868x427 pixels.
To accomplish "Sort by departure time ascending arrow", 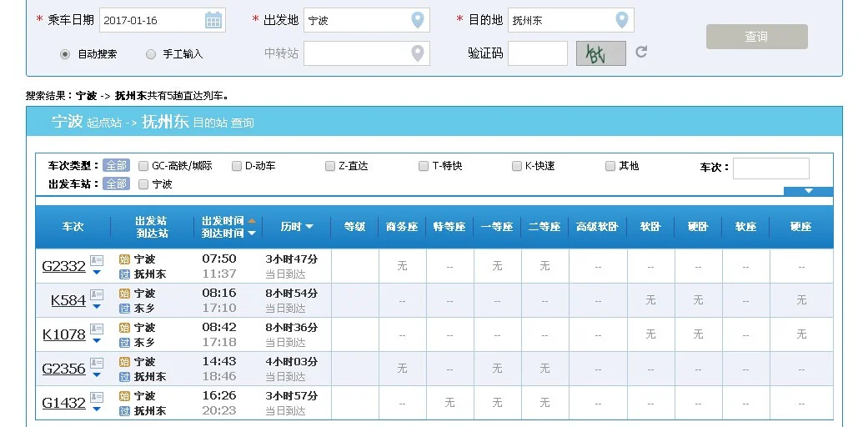I will pos(252,221).
